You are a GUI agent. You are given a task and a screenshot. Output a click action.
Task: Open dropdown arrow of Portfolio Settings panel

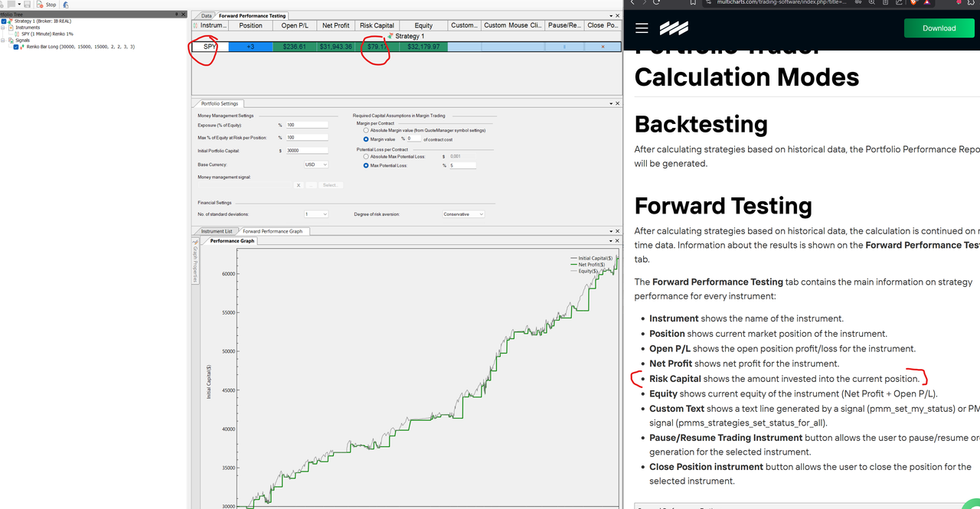[611, 103]
